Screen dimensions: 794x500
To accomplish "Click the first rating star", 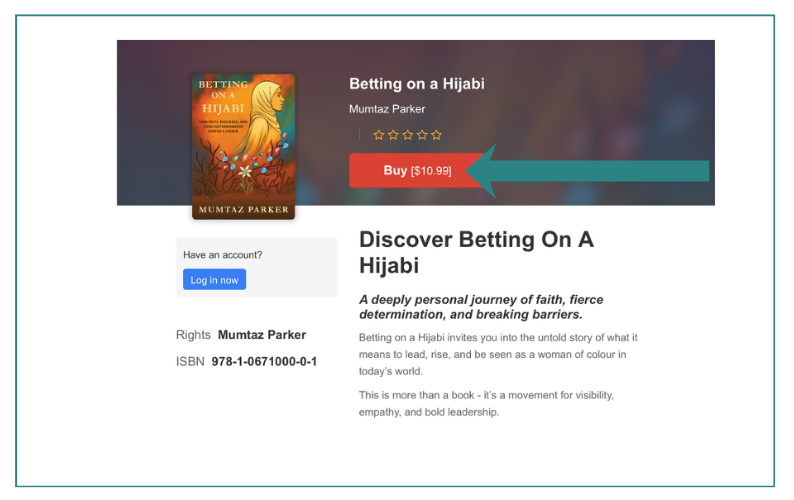I will click(x=378, y=135).
